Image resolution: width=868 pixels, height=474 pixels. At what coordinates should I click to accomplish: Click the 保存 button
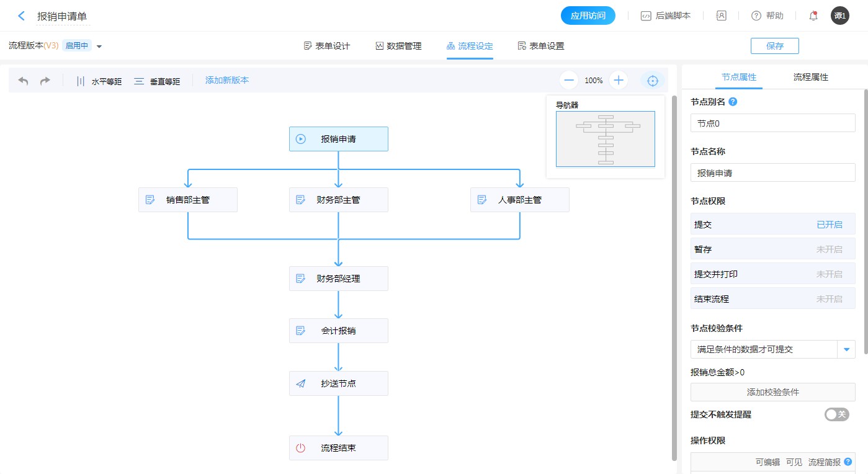(x=774, y=46)
